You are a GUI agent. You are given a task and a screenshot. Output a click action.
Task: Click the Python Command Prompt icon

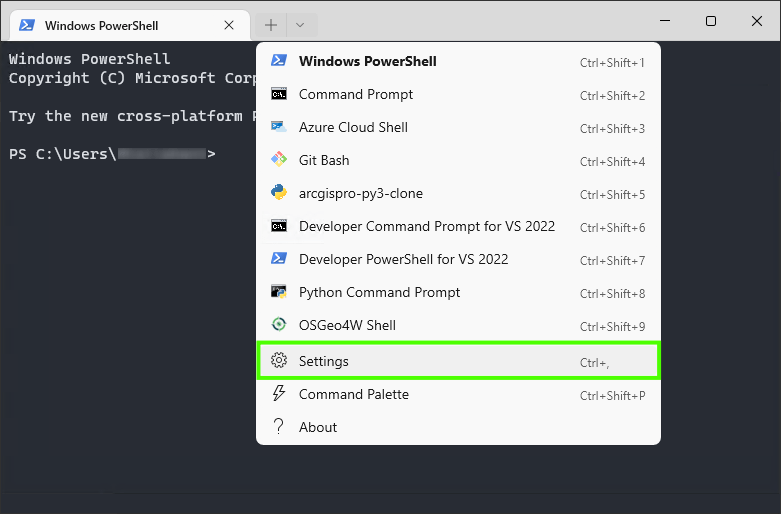[x=279, y=292]
